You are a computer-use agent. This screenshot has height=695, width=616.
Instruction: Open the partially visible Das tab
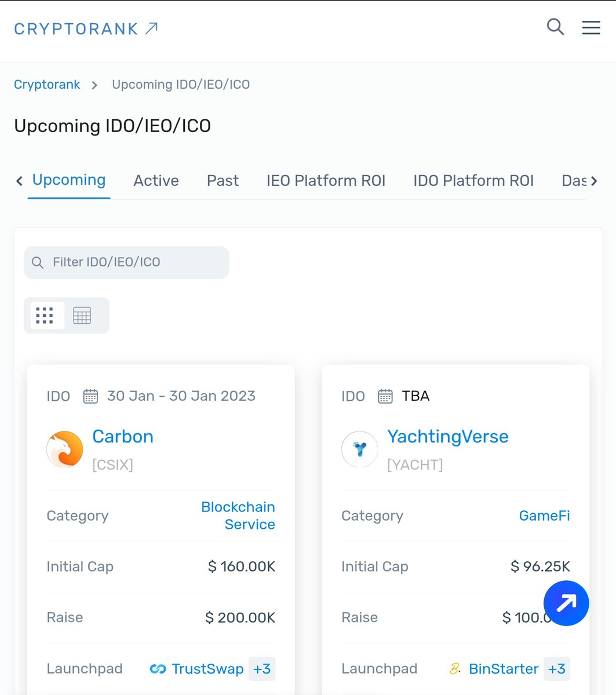tap(574, 181)
